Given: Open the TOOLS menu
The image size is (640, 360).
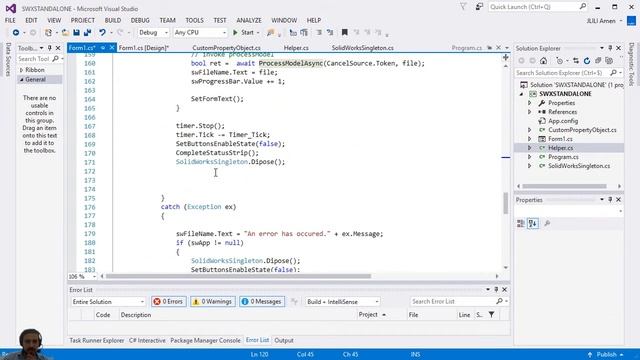Looking at the screenshot, I should point(194,20).
